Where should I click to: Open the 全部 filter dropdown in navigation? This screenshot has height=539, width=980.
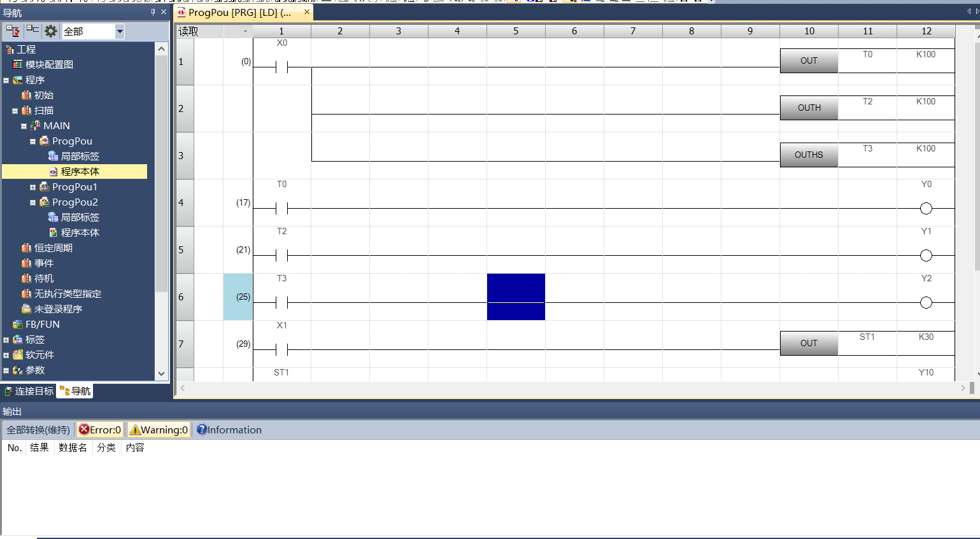[x=119, y=31]
